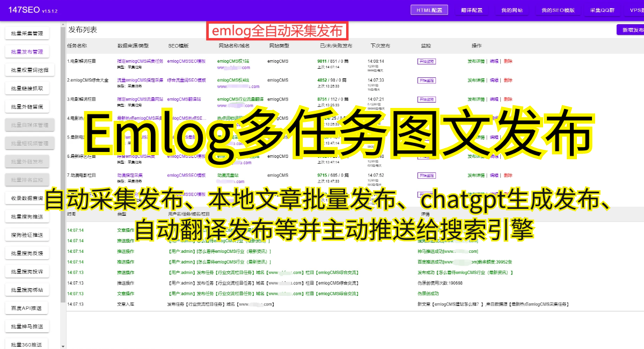Click 开始监控 for task 2.emlogCMS综合大全
This screenshot has height=349, width=644.
426,80
